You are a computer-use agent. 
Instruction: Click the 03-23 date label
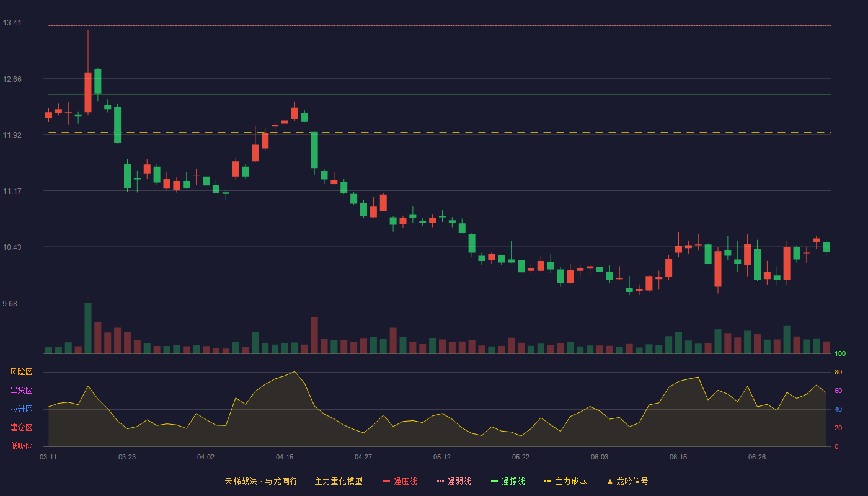coord(127,457)
